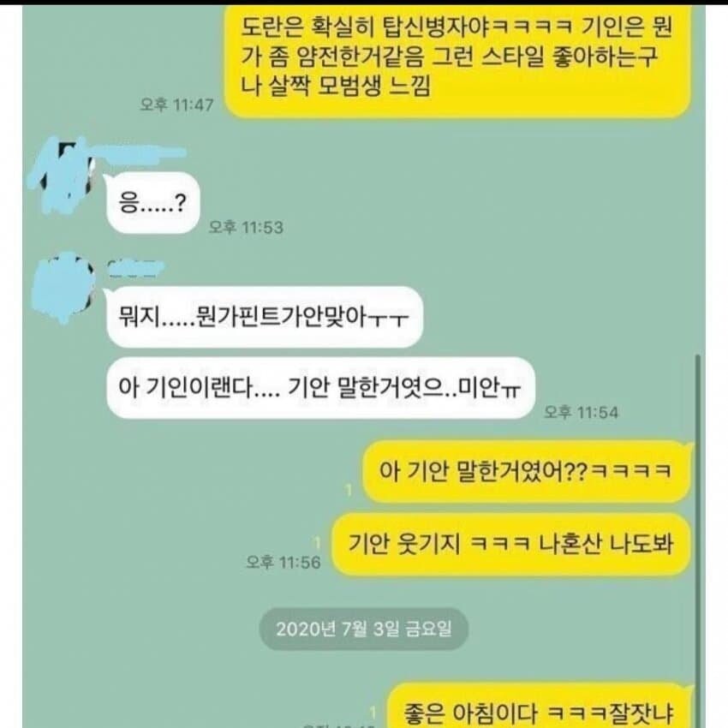The width and height of the screenshot is (728, 728).
Task: Select the '좋은 아침이다' yellow bubble
Action: pos(540,707)
